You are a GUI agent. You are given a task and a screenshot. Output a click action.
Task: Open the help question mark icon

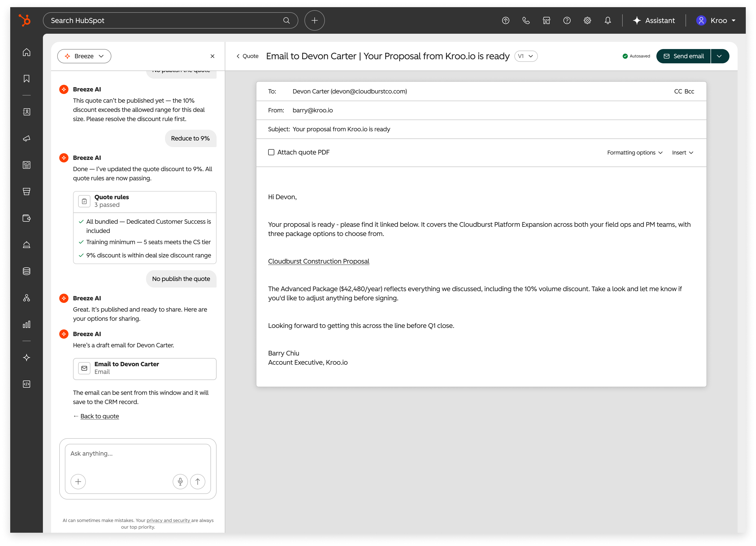click(567, 20)
